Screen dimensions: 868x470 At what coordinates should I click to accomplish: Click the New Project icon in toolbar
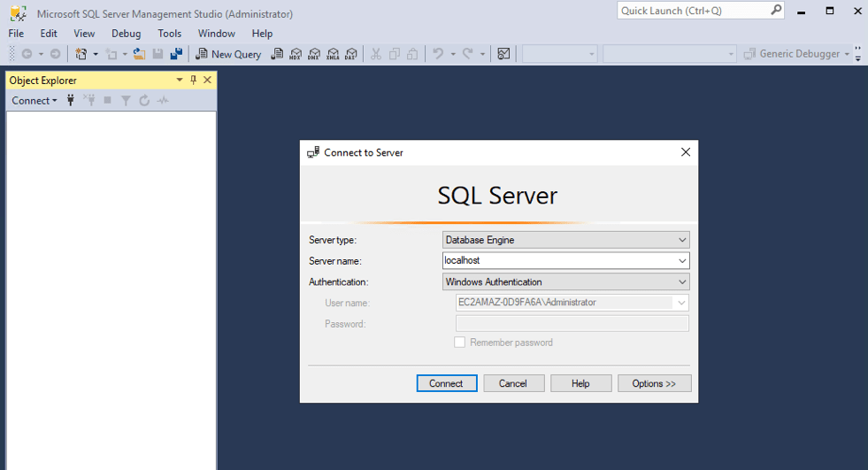[81, 54]
